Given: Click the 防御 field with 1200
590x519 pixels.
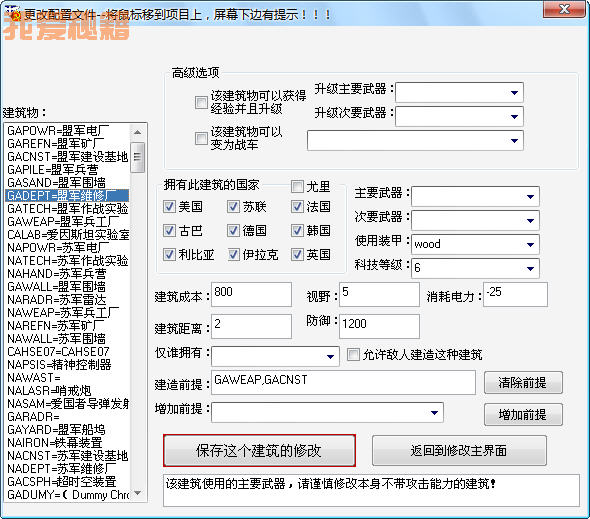Looking at the screenshot, I should 379,326.
